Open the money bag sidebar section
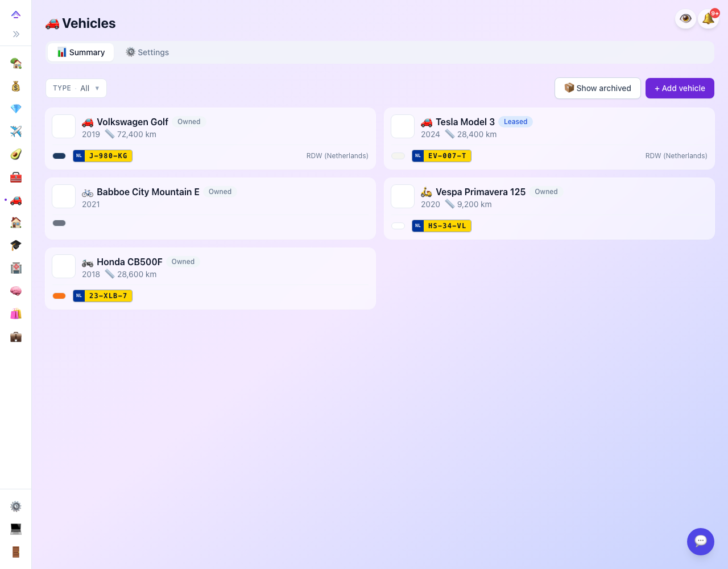Viewport: 728px width, 569px height. 16,86
